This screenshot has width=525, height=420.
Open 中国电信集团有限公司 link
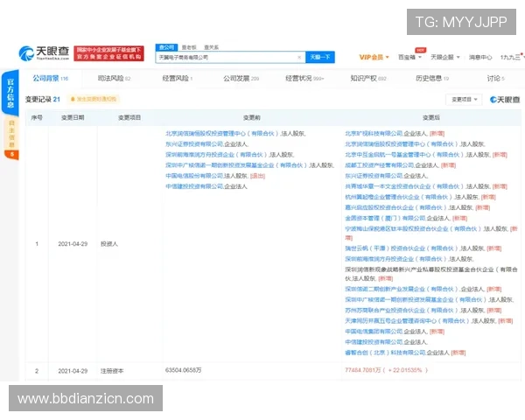(x=374, y=332)
